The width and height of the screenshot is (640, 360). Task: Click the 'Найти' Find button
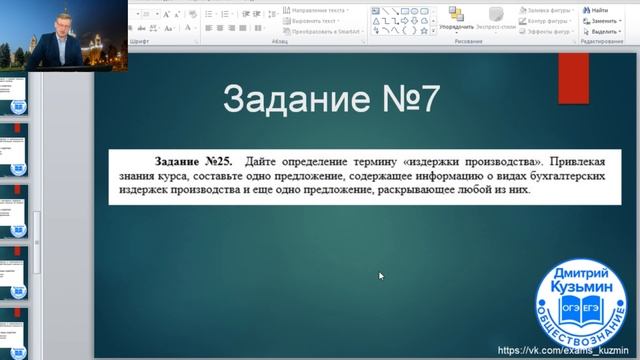(596, 10)
